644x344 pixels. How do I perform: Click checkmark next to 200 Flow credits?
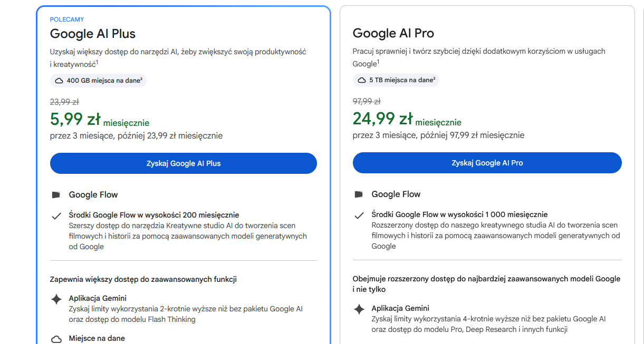tap(56, 216)
